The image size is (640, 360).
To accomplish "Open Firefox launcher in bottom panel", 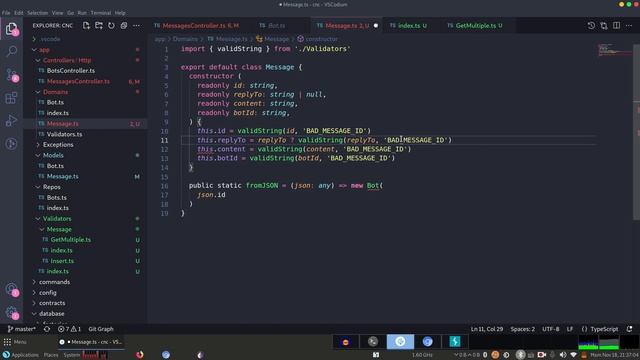I will [140, 355].
